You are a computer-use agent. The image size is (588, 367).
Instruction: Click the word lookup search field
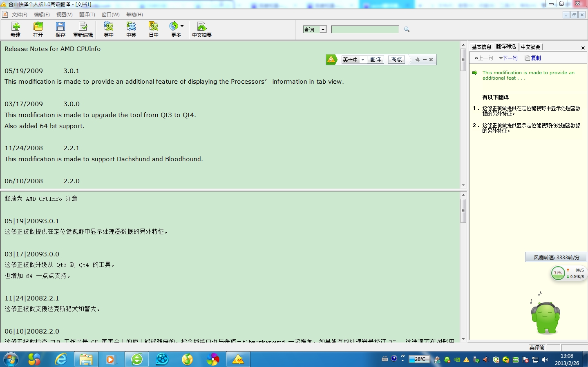[x=365, y=29]
